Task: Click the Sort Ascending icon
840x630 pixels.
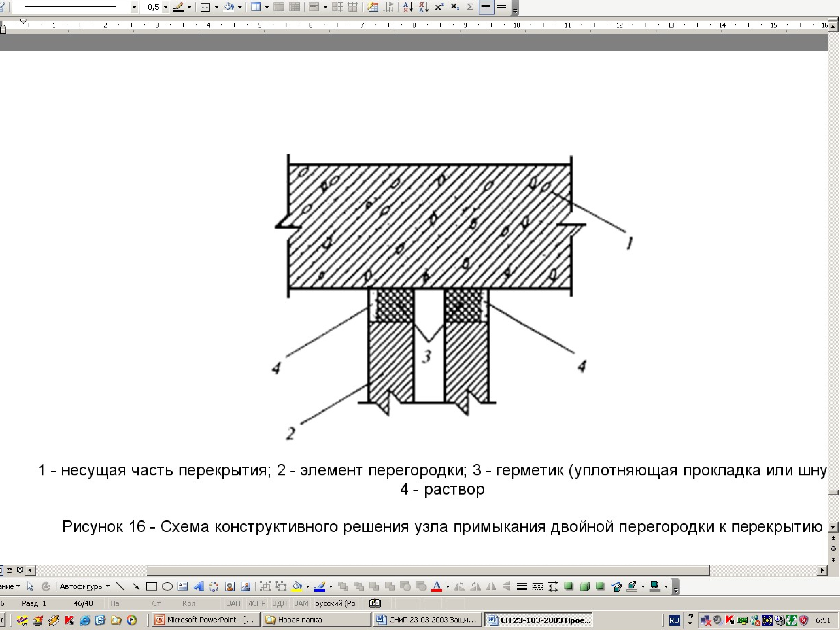Action: tap(408, 7)
